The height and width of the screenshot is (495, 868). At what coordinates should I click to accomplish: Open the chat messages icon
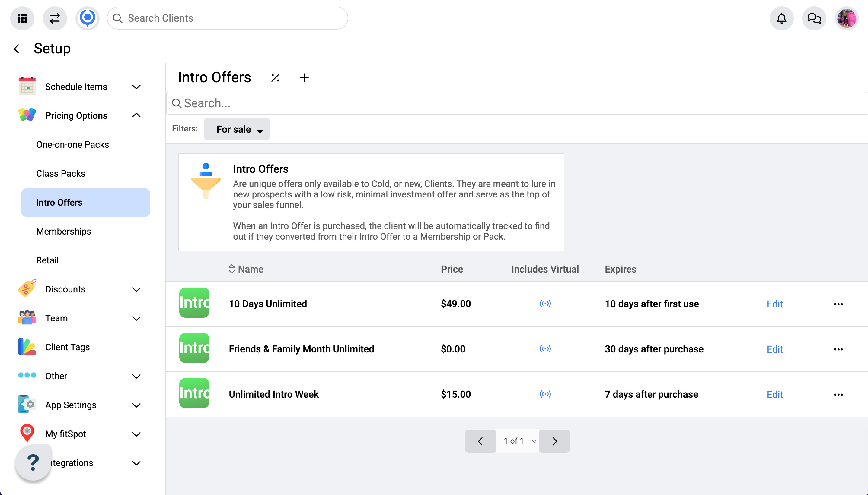tap(814, 18)
